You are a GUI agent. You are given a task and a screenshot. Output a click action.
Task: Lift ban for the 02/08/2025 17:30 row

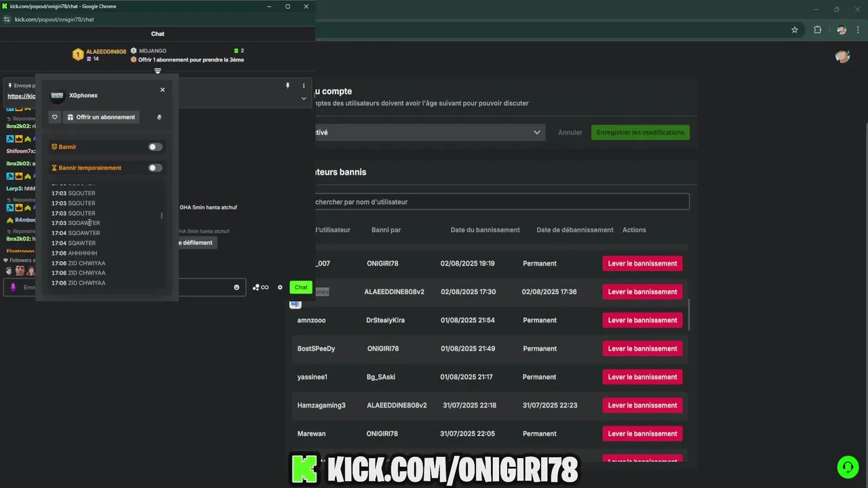[x=642, y=292]
